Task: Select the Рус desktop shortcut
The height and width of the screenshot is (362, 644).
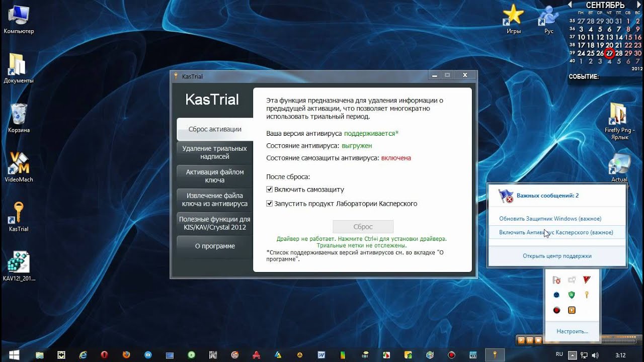Action: pos(548,20)
